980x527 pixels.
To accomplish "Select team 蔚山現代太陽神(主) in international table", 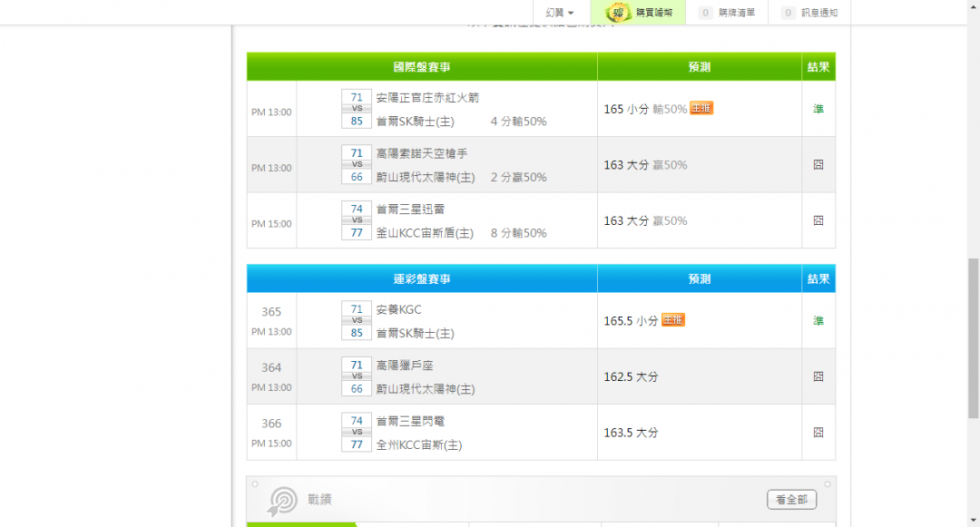I will tap(425, 178).
